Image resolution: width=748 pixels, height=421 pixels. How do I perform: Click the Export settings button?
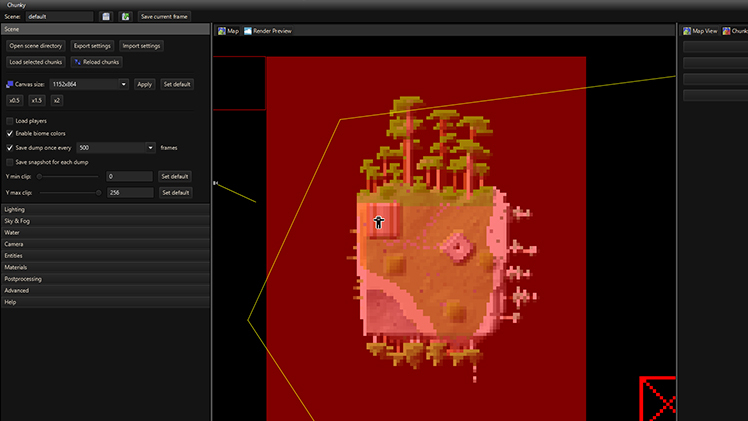[x=92, y=46]
